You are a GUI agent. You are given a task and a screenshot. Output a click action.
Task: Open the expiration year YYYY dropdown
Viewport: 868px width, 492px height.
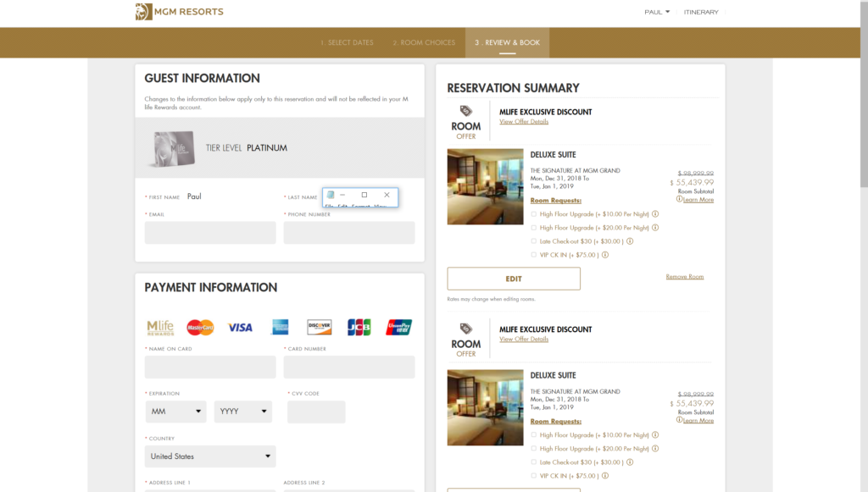point(243,412)
